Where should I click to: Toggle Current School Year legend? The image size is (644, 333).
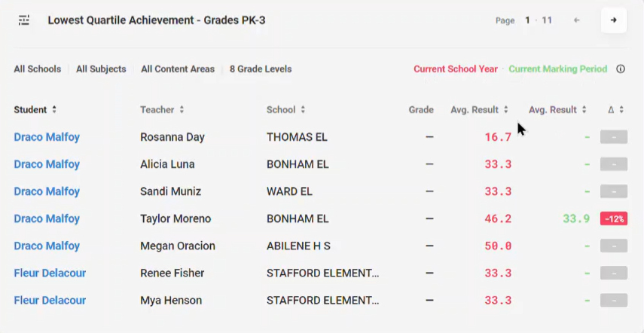[456, 69]
